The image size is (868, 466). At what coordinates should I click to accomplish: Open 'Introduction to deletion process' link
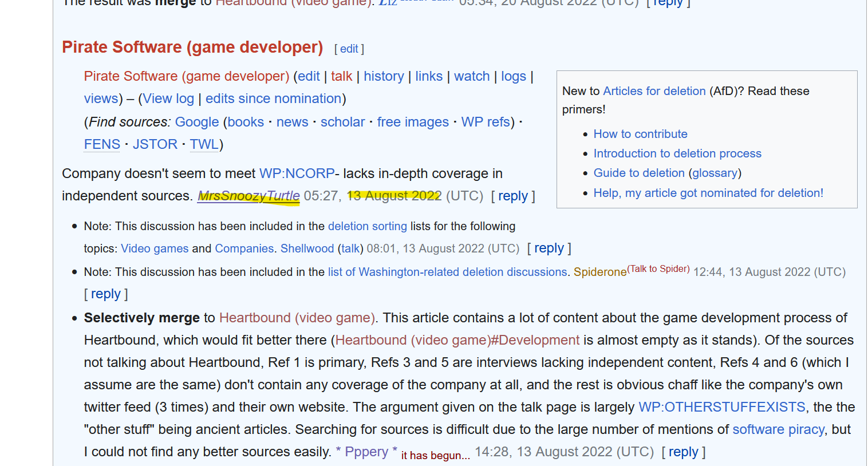pos(677,153)
